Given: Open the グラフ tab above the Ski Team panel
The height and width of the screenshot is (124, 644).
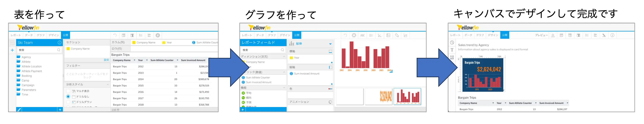Looking at the screenshot, I should (41, 35).
